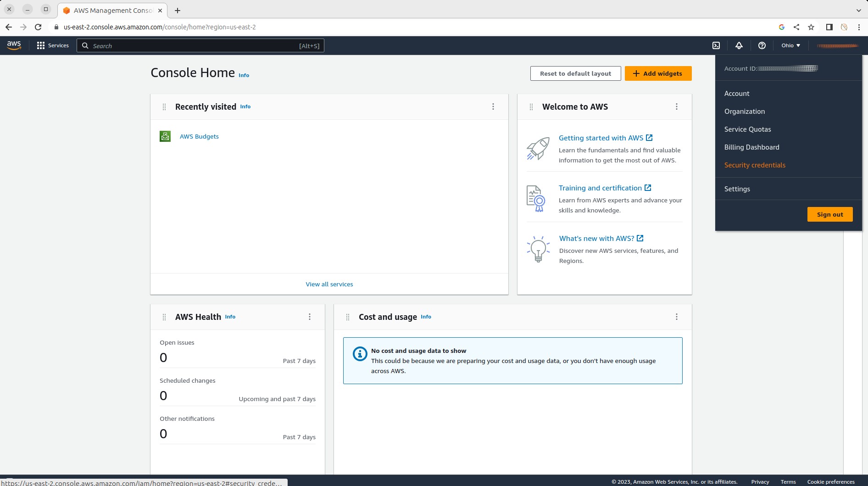Click the Google icon in the address bar
The height and width of the screenshot is (486, 868).
[782, 27]
